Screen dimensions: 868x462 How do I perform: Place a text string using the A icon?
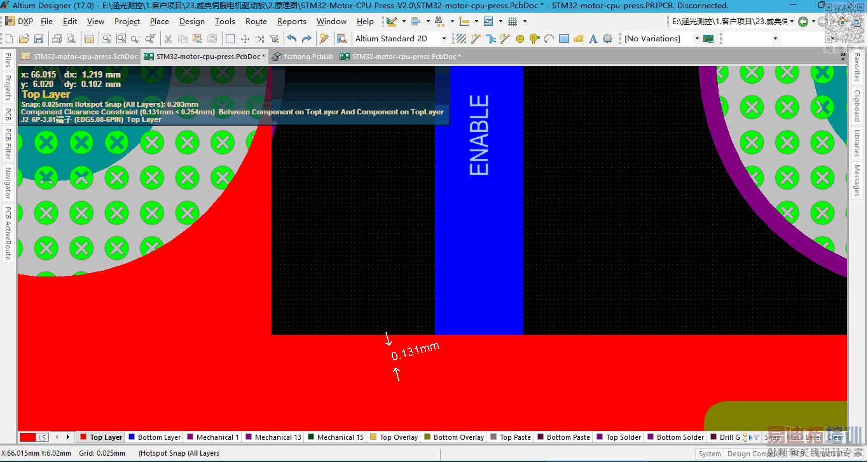pos(593,39)
